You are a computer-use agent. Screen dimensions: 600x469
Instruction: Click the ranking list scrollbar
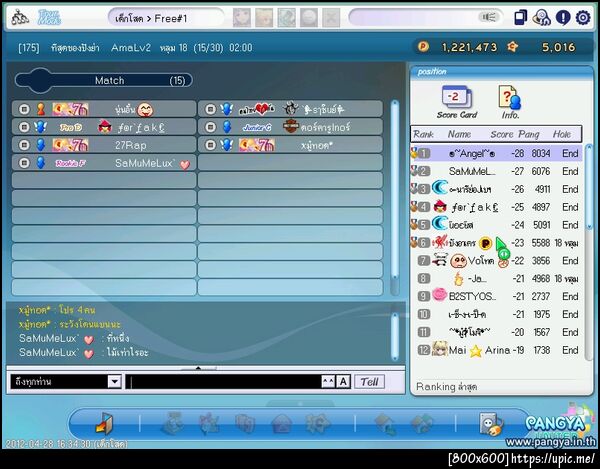(589, 252)
